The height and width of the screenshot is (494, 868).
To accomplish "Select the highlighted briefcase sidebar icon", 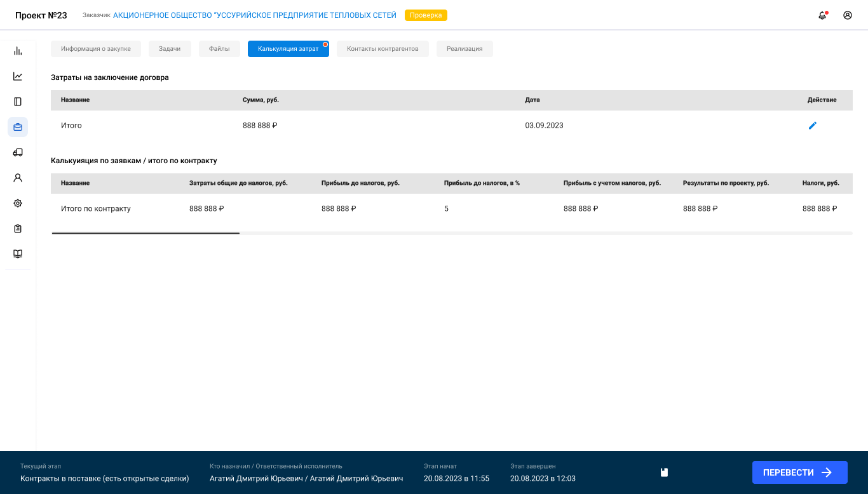I will [18, 127].
